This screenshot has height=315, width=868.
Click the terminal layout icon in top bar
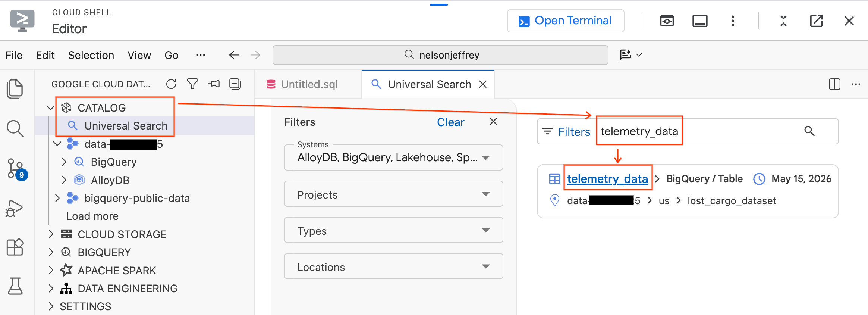700,21
